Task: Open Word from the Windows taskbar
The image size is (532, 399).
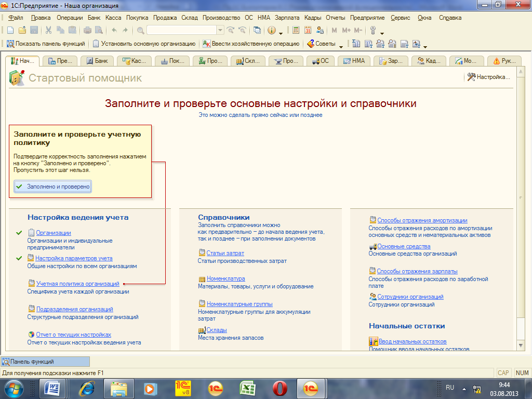Action: coord(52,388)
